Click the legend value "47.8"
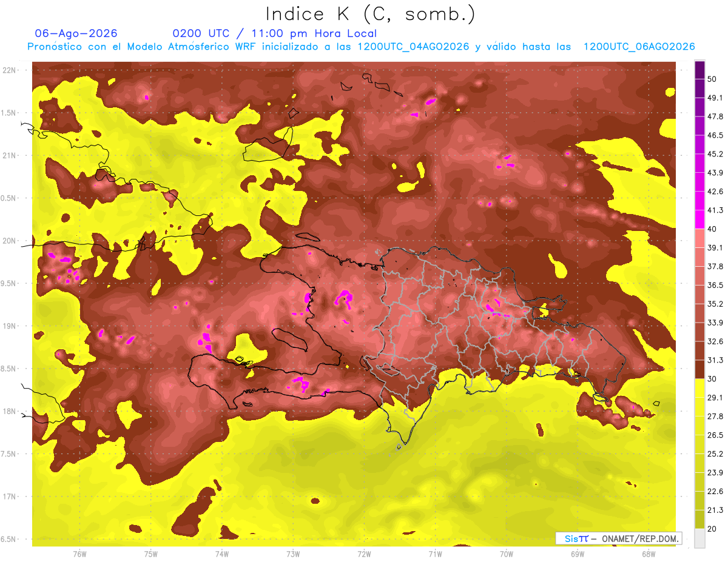The width and height of the screenshot is (728, 562). point(715,116)
